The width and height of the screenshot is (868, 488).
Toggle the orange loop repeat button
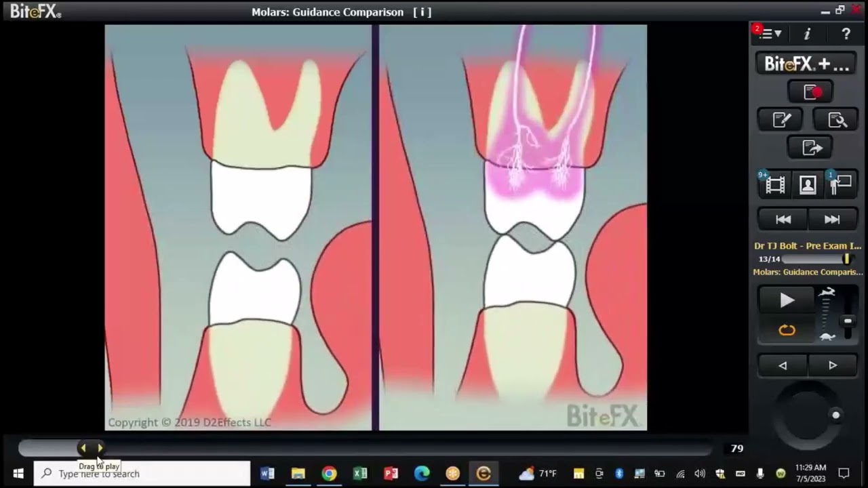click(787, 330)
